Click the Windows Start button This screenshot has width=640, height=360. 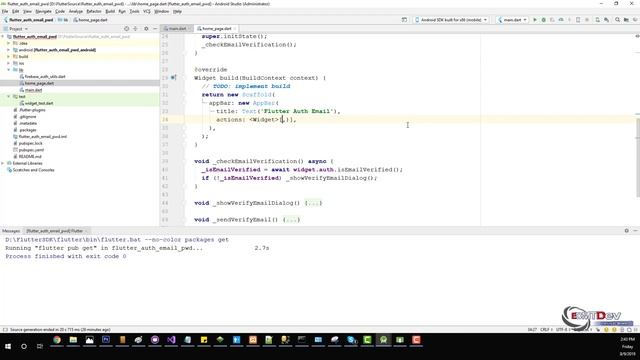(8, 346)
